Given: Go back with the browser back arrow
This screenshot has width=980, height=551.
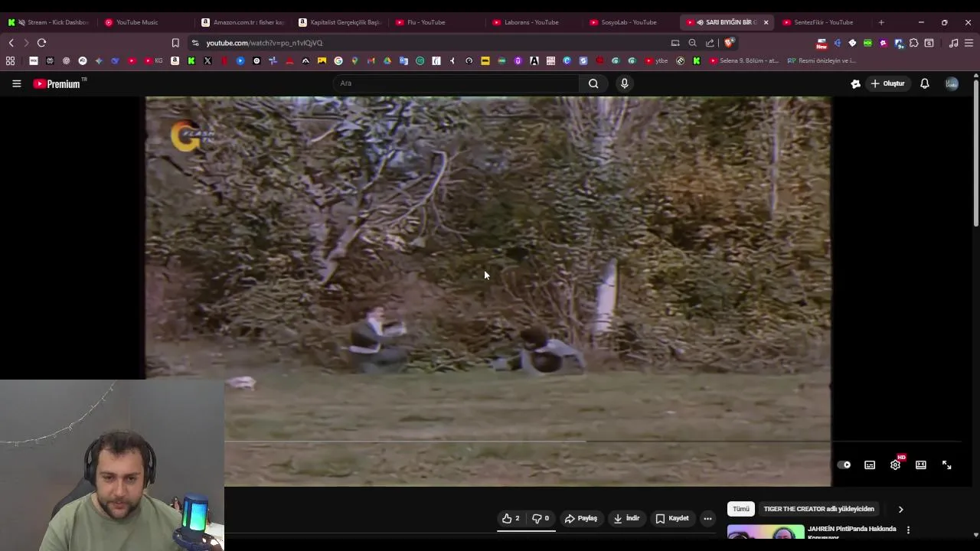Looking at the screenshot, I should 11,43.
